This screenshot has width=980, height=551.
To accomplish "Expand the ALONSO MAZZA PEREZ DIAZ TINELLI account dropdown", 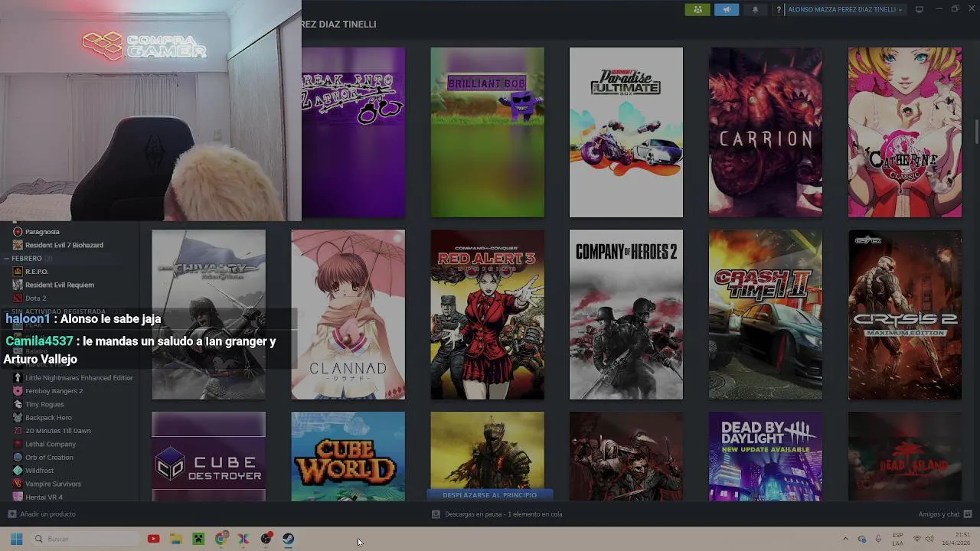I will click(x=845, y=10).
